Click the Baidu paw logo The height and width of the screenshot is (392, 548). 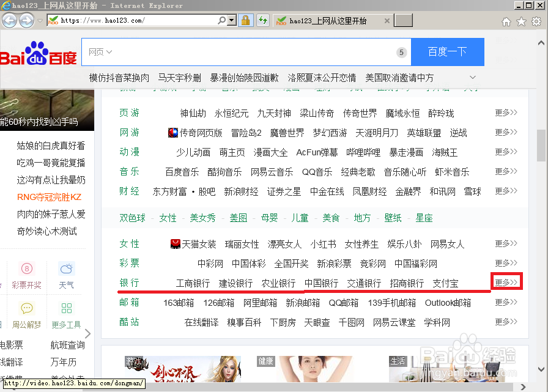[x=38, y=53]
